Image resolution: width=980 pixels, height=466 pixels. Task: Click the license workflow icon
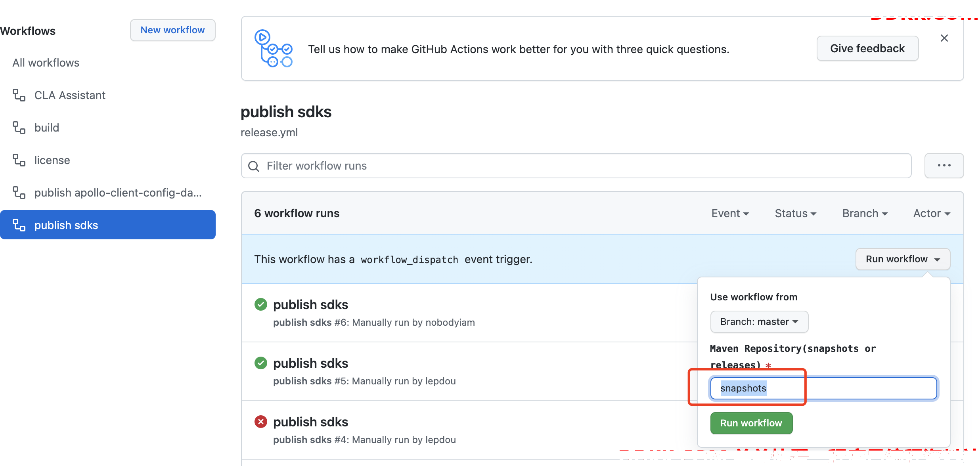tap(19, 160)
